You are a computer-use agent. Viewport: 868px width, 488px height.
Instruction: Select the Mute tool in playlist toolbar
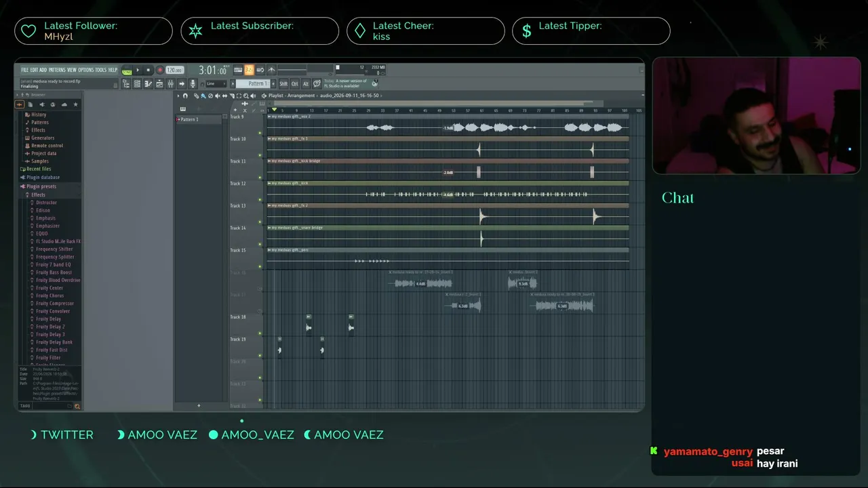coord(217,96)
